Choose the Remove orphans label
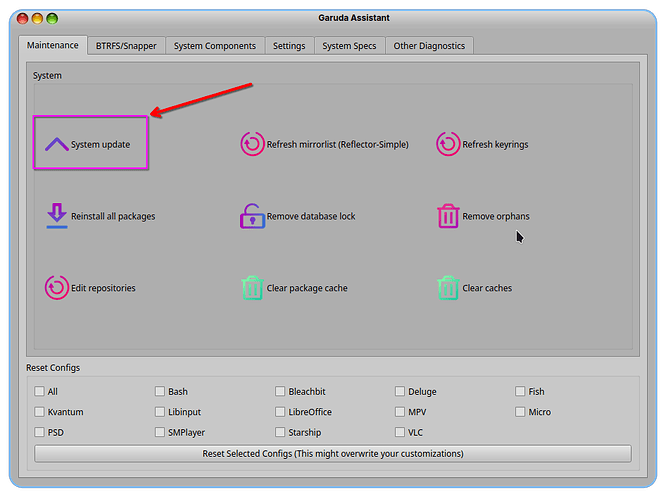Viewport: 666px width, 499px height. (496, 216)
